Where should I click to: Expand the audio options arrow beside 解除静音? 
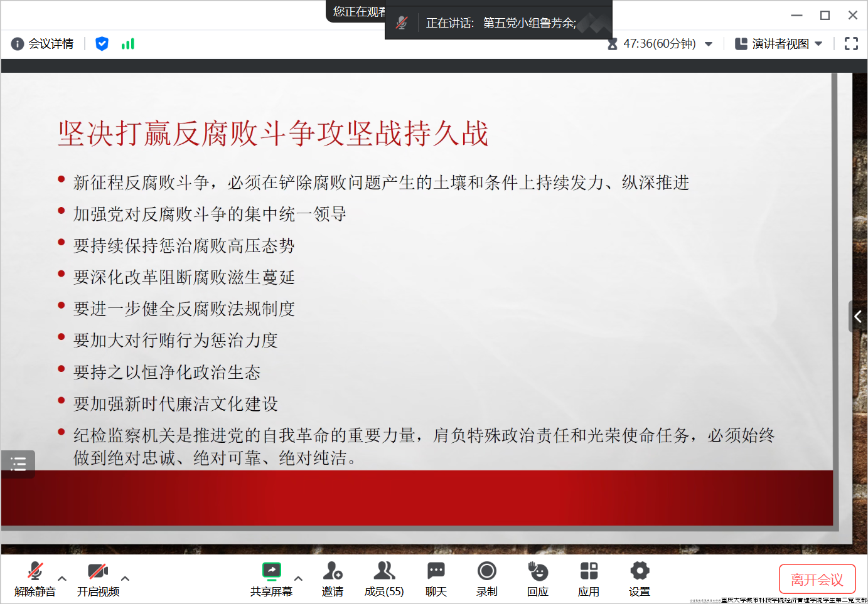tap(62, 578)
